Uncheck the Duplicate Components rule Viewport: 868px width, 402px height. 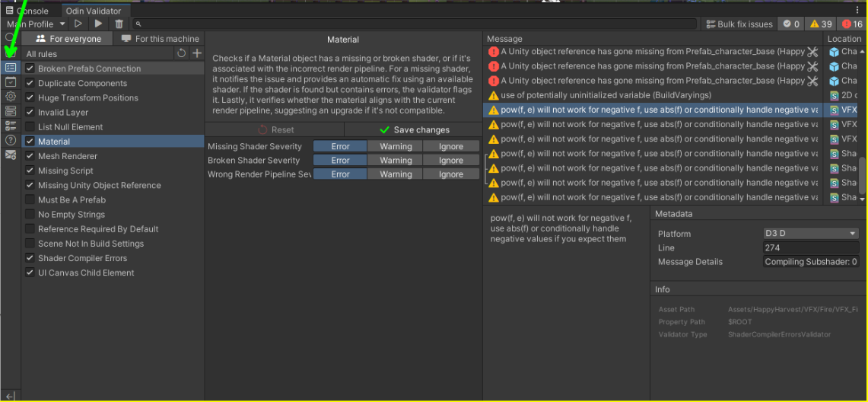coord(30,84)
